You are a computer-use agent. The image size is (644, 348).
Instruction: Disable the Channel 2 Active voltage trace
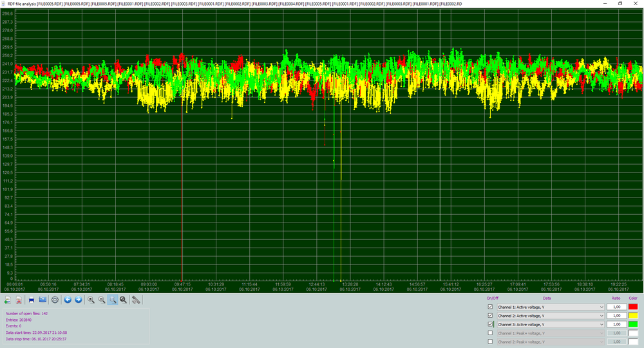coord(490,316)
